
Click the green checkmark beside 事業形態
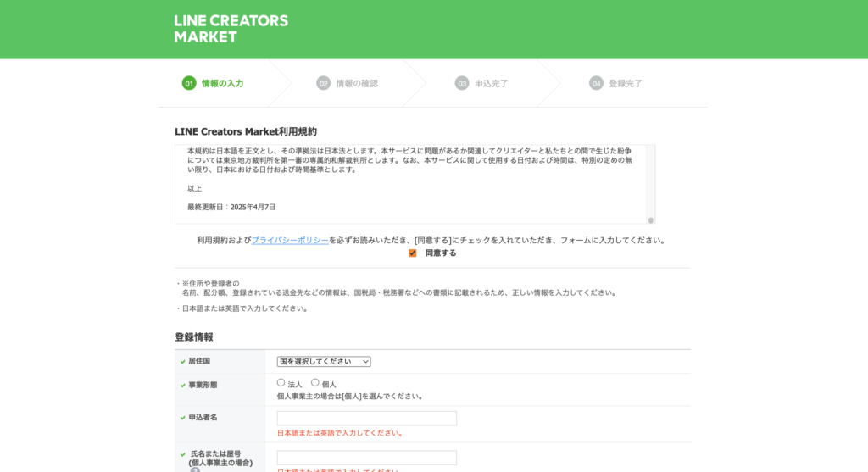pos(182,386)
